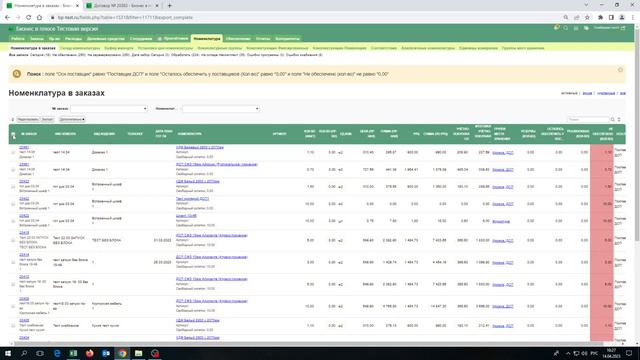The width and height of the screenshot is (640, 360).
Task: Open the Денежные средства main menu tab
Action: [x=105, y=39]
